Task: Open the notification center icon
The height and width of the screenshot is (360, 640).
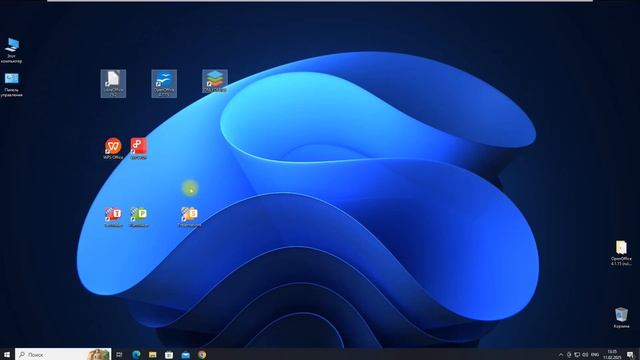Action: click(631, 354)
